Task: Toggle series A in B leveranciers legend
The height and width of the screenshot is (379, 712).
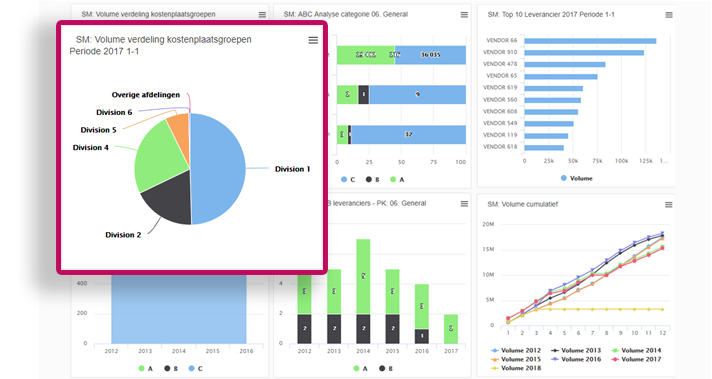Action: 361,369
